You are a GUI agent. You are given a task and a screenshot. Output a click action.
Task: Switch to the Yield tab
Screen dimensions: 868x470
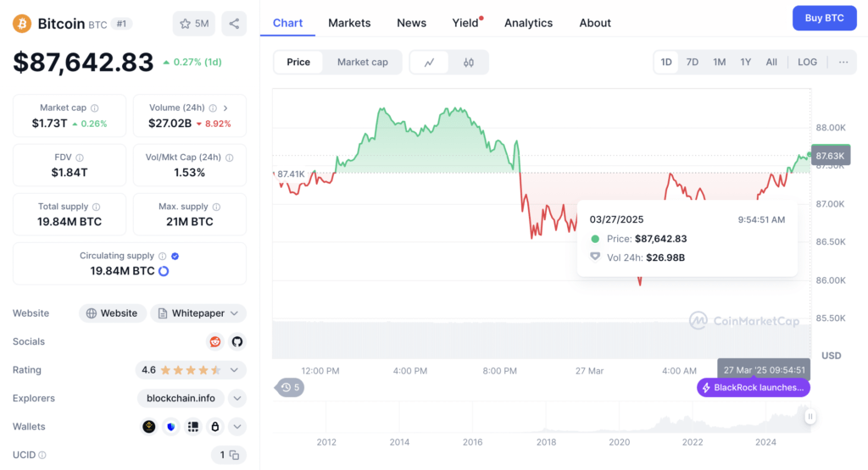point(465,23)
